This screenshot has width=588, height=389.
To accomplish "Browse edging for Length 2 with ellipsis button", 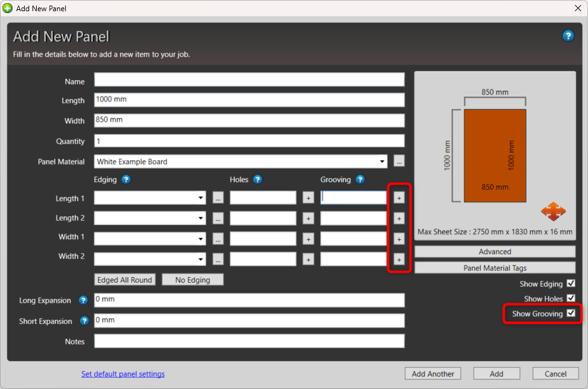I will click(218, 219).
